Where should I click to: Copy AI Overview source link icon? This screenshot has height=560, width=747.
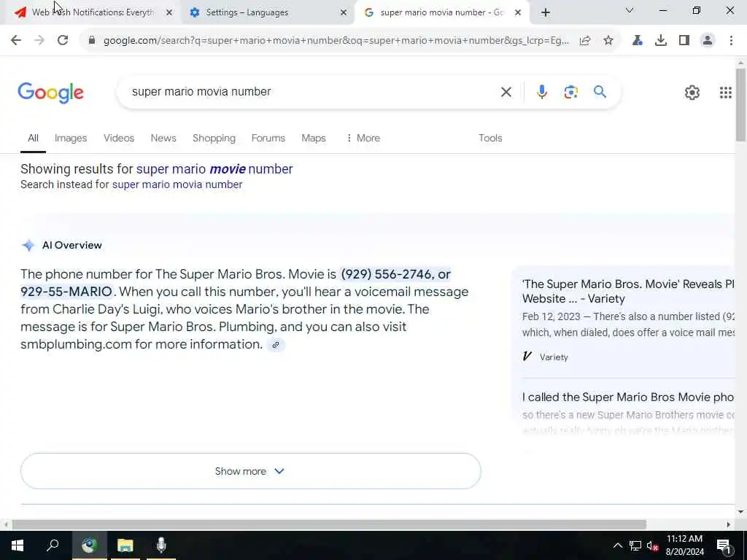tap(275, 345)
